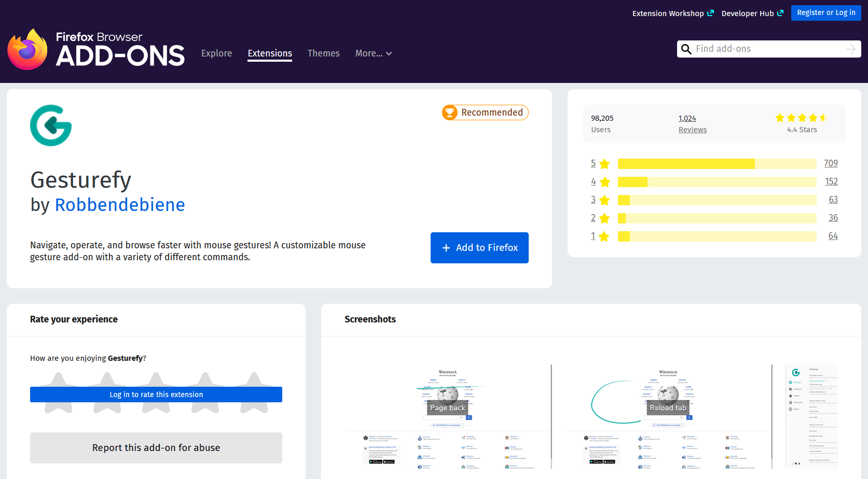The width and height of the screenshot is (868, 479).
Task: Switch to the Themes tab
Action: coord(323,53)
